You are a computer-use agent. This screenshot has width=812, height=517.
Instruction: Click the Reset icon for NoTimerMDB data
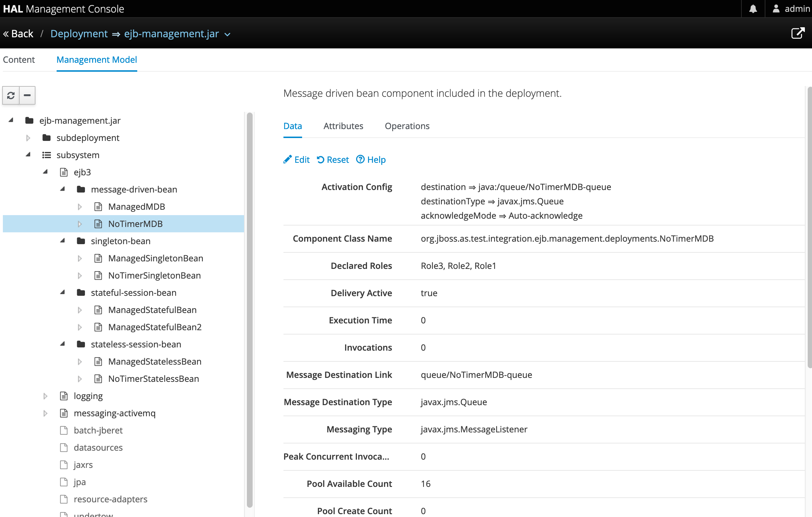321,159
